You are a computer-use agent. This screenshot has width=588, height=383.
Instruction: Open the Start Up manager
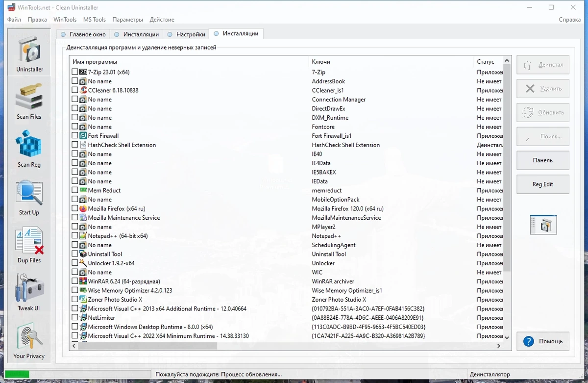[29, 197]
